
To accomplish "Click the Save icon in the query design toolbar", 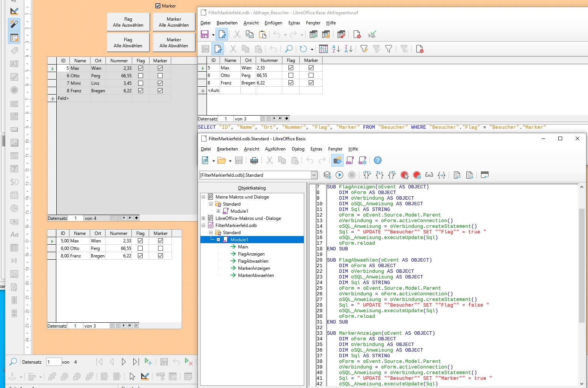I will (205, 35).
